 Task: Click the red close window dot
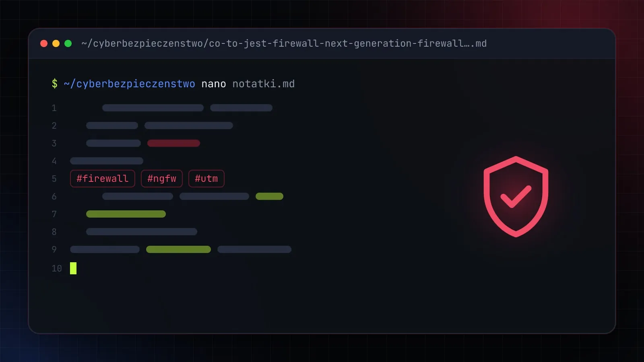[44, 43]
